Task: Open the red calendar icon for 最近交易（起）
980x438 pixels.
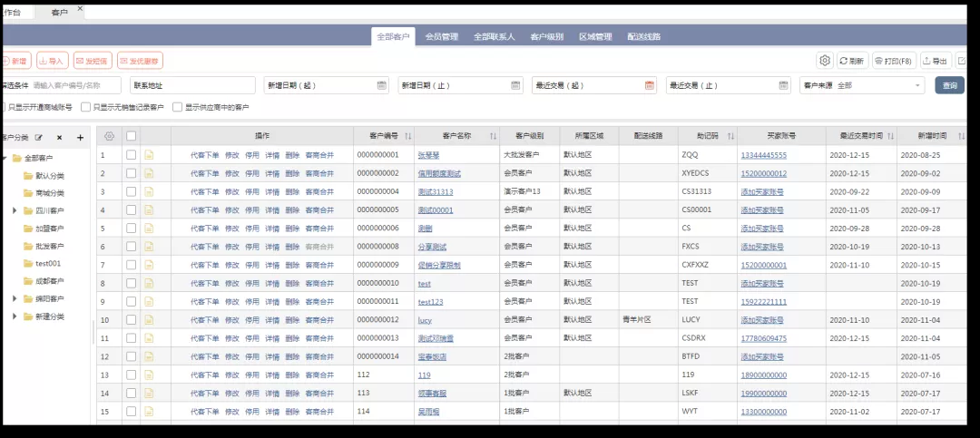Action: 650,85
